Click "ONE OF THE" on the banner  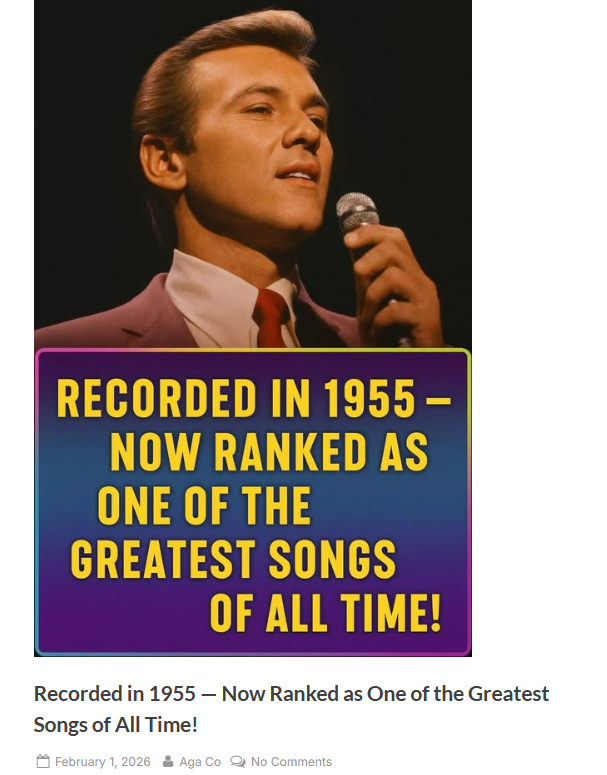click(x=204, y=506)
